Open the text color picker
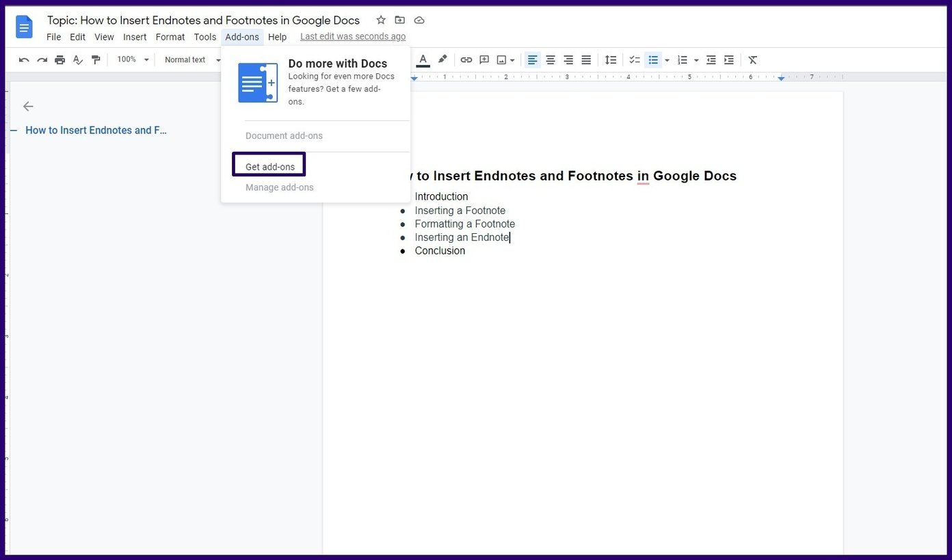952x560 pixels. coord(423,60)
